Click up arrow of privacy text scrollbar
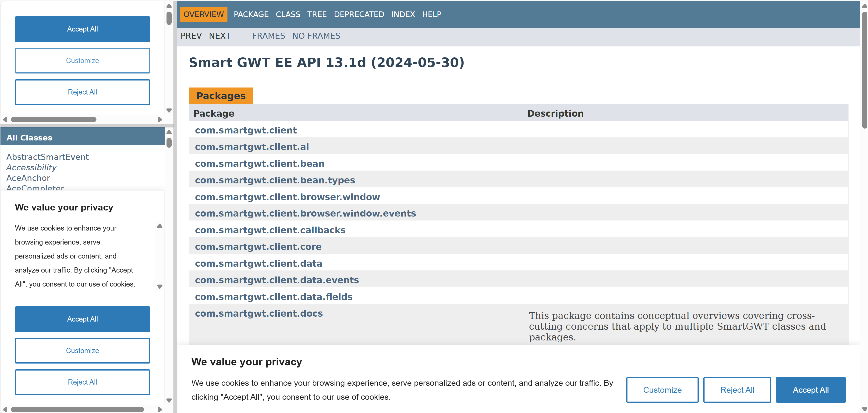The width and height of the screenshot is (868, 413). pyautogui.click(x=160, y=226)
